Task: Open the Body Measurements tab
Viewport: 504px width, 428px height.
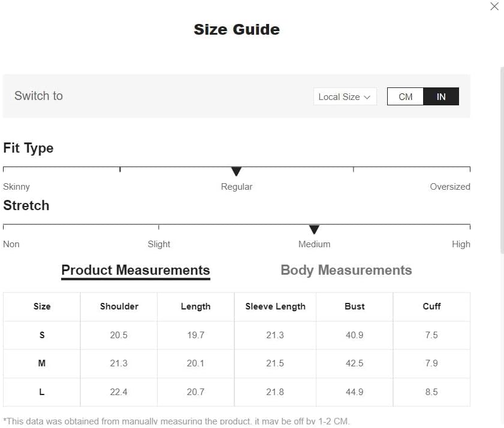Action: click(346, 270)
